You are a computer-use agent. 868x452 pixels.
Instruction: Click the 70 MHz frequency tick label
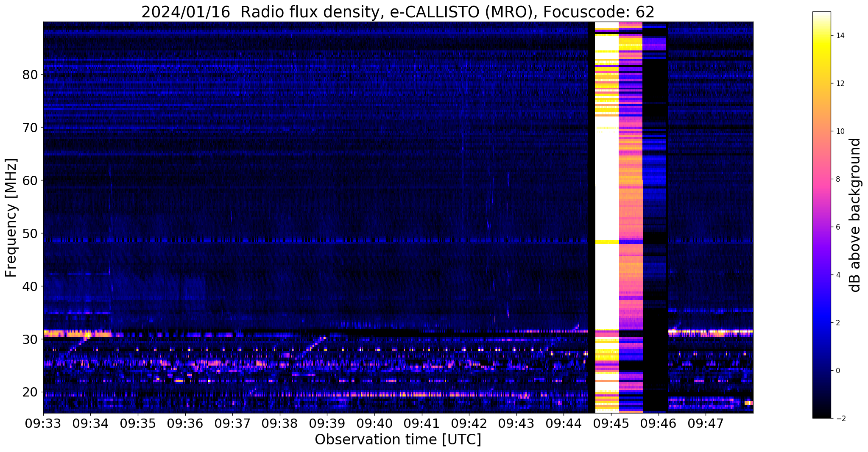(x=30, y=128)
